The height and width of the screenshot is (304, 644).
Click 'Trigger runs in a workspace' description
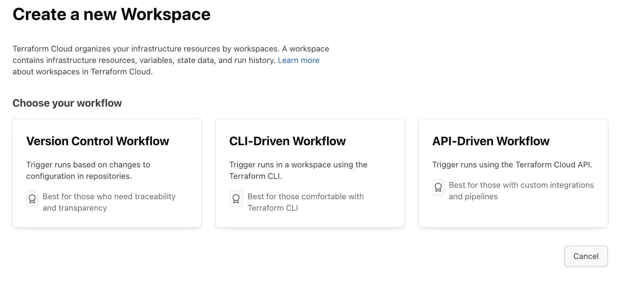click(298, 170)
